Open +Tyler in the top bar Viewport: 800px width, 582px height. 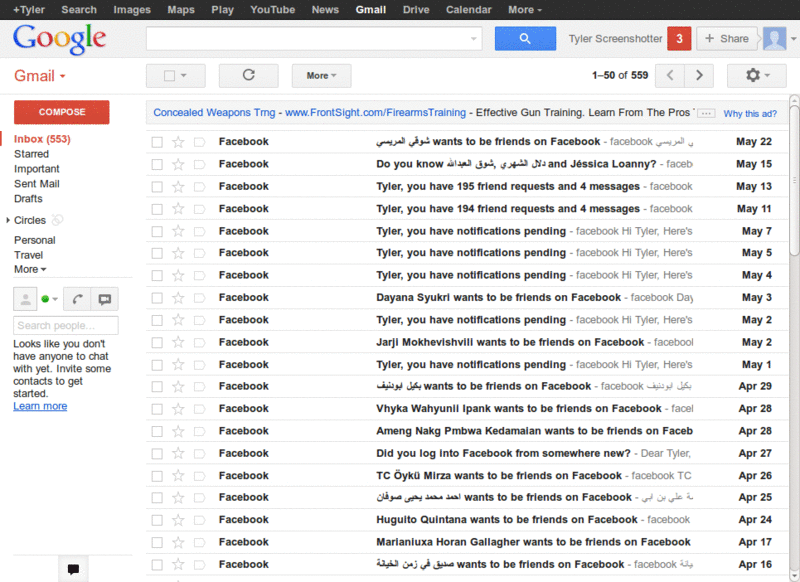tap(29, 10)
